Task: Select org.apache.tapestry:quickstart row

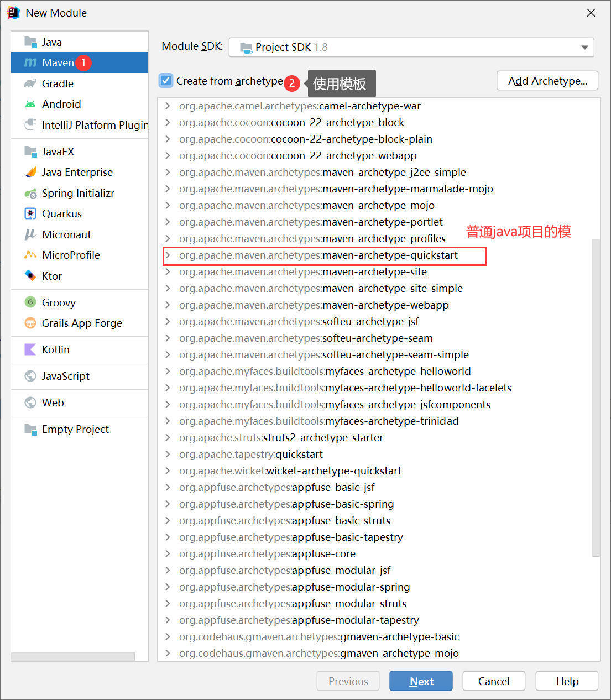Action: [379, 454]
